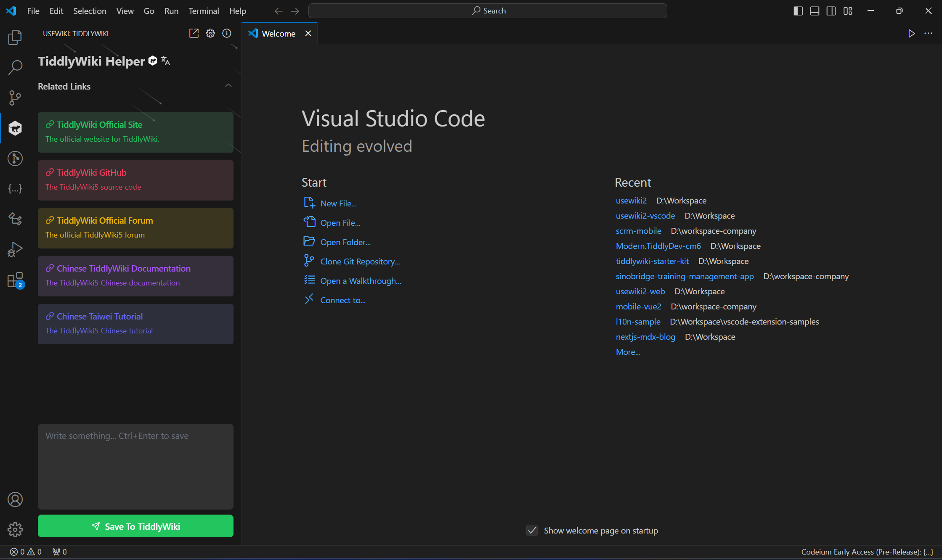
Task: Open recent project tiddlywiki-starter-kit
Action: 653,261
